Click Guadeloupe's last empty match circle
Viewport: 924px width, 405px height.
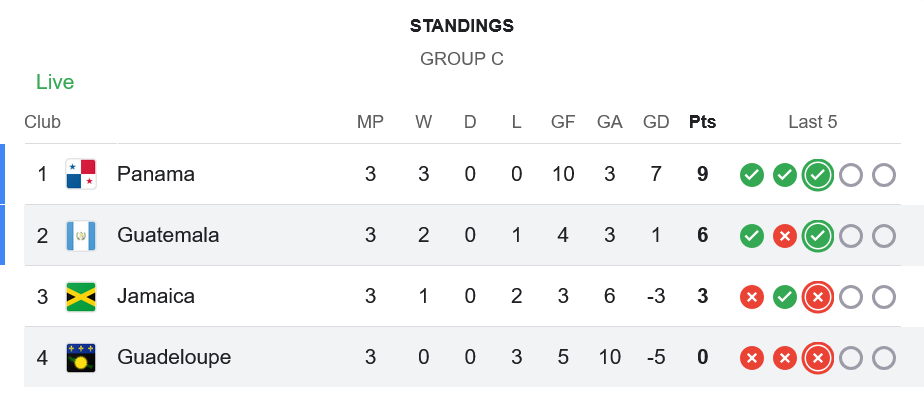tap(884, 358)
